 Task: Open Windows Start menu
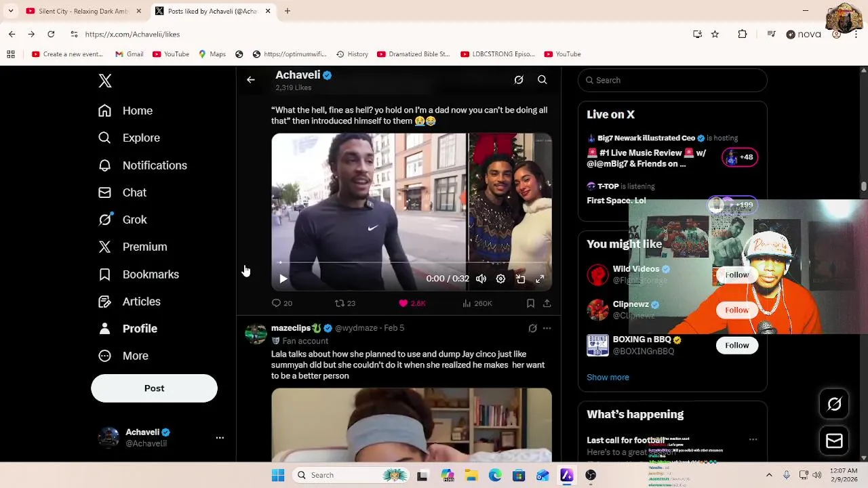(278, 475)
